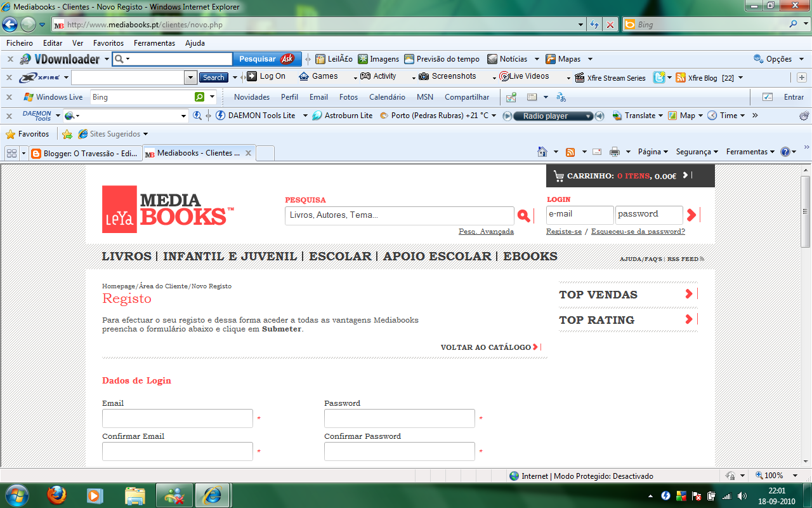Open the Notícias toolbar button
The width and height of the screenshot is (812, 508).
point(507,59)
